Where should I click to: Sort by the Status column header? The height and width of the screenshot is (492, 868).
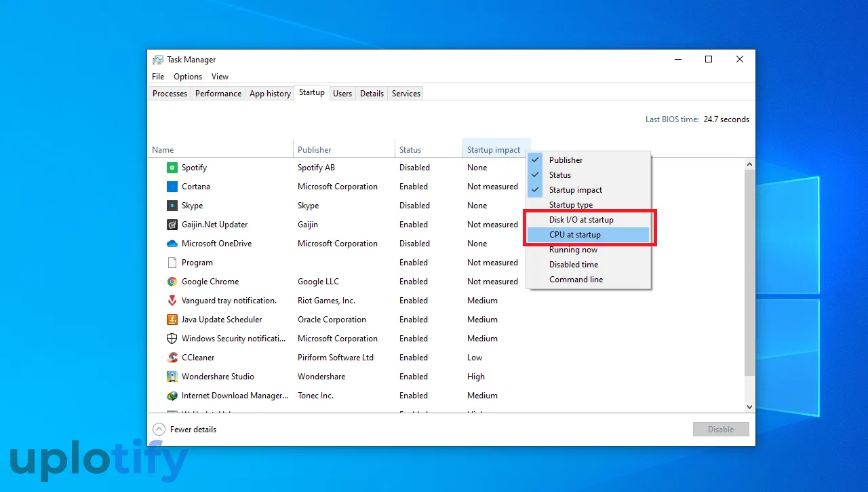[429, 149]
